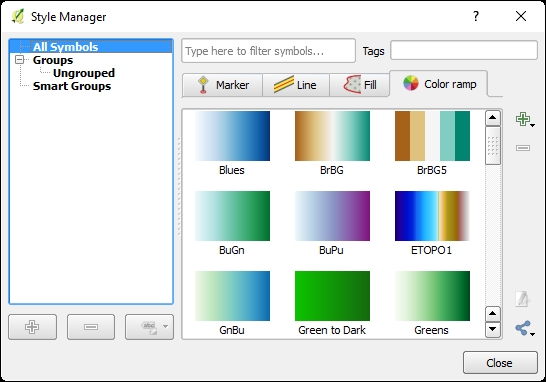Click the Close button
The image size is (546, 382).
coord(500,363)
